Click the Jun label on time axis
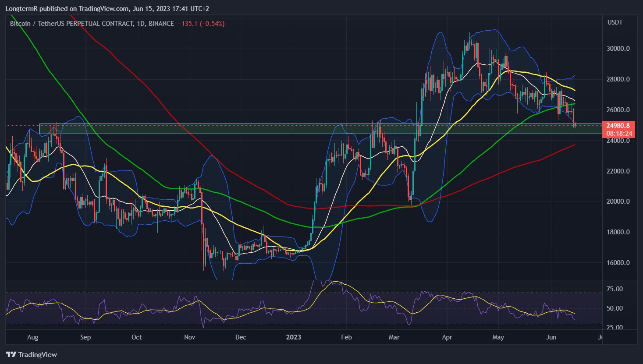 pyautogui.click(x=551, y=337)
